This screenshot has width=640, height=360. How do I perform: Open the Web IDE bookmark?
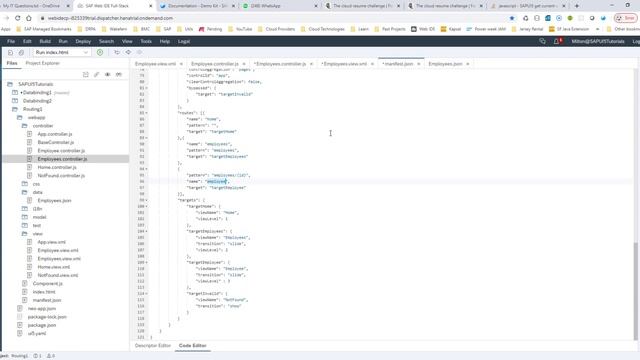[422, 29]
